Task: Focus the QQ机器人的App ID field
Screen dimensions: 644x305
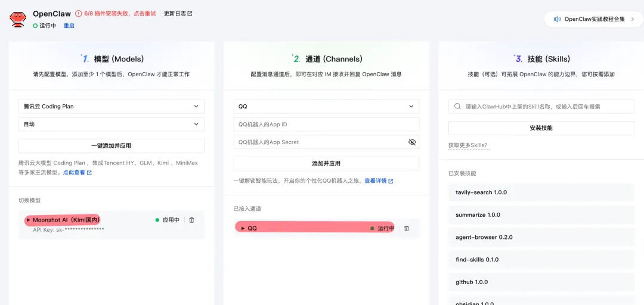Action: pyautogui.click(x=326, y=124)
